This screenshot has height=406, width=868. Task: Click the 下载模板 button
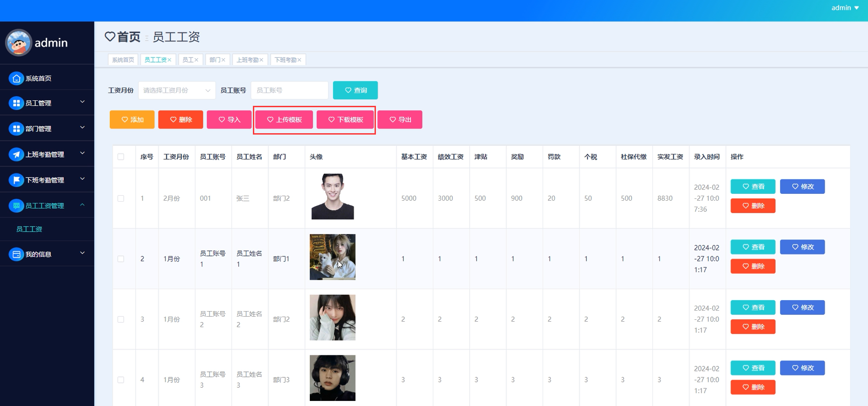tap(345, 120)
